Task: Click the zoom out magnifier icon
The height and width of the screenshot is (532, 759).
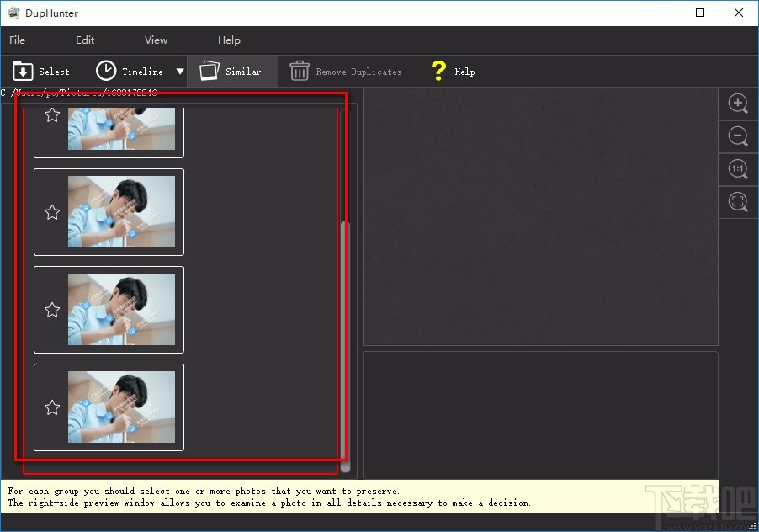Action: 738,136
